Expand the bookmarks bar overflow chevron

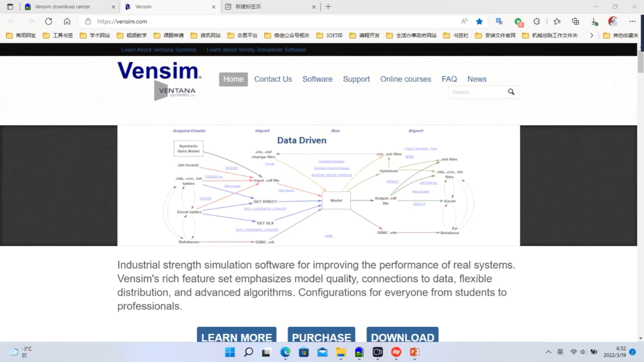[x=591, y=36]
